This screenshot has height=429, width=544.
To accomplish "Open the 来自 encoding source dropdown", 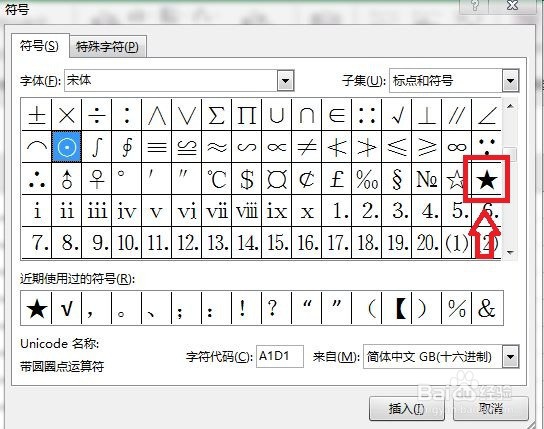I will tap(510, 357).
